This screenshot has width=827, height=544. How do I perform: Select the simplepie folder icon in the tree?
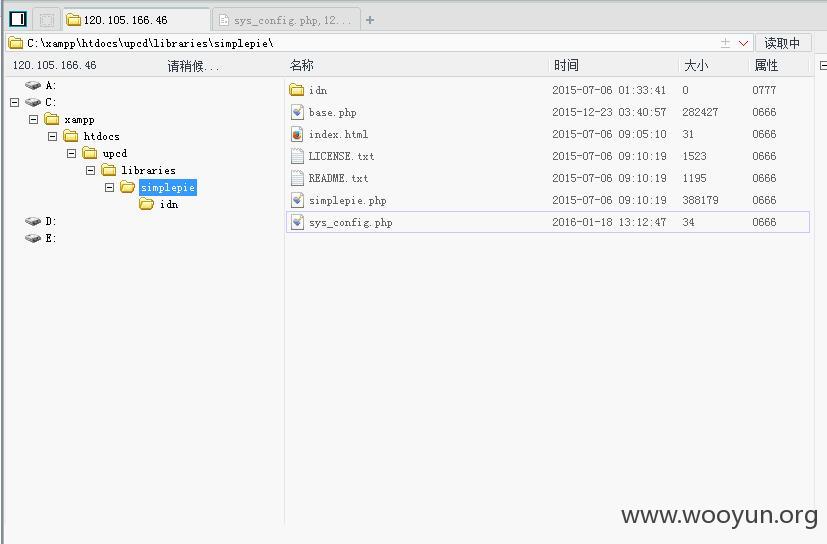pyautogui.click(x=128, y=187)
